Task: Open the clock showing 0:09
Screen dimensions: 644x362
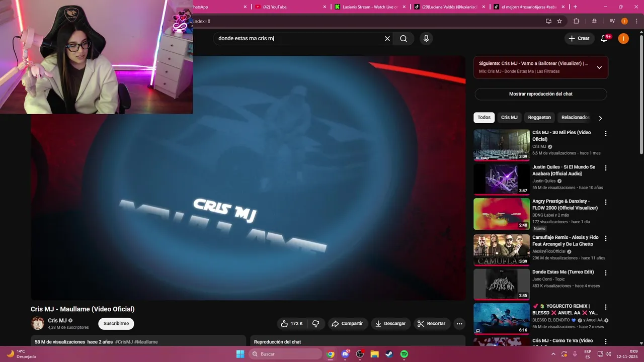Action: pyautogui.click(x=627, y=354)
